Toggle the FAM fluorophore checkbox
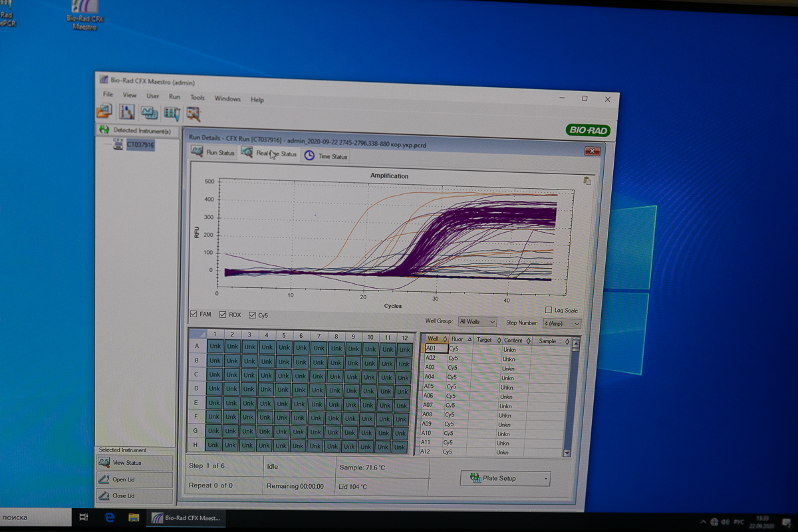The width and height of the screenshot is (798, 532). 194,314
